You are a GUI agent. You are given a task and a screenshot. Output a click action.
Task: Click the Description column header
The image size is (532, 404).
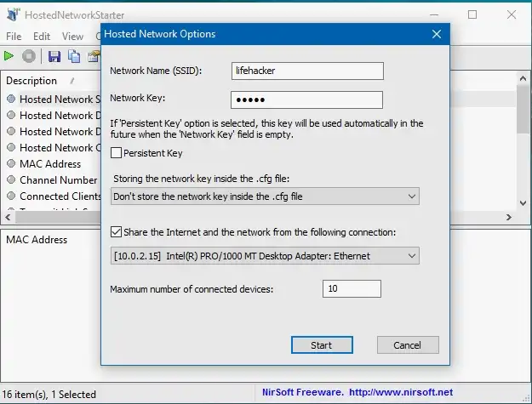point(31,81)
